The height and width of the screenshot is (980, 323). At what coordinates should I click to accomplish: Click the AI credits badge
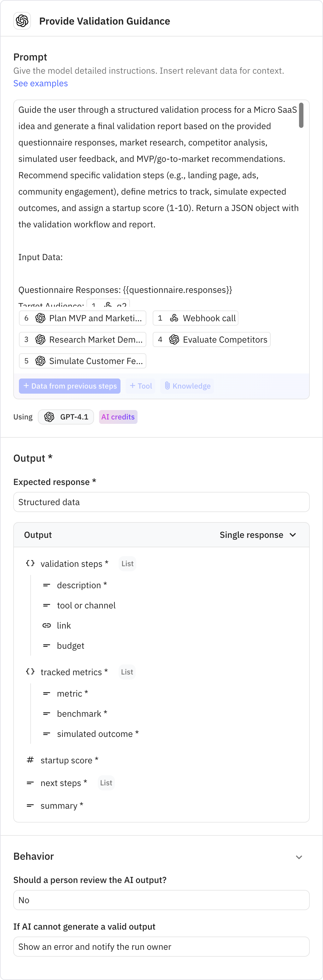point(118,417)
